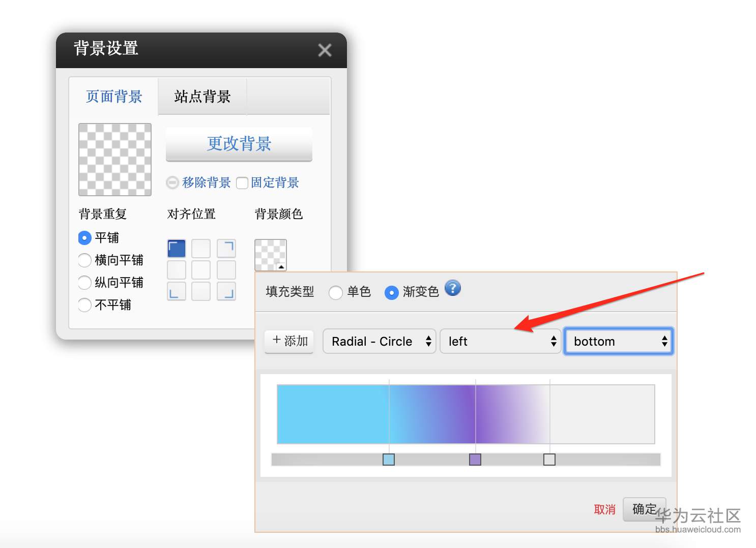The image size is (756, 548).
Task: Select the 平铺 radio option
Action: click(x=85, y=238)
